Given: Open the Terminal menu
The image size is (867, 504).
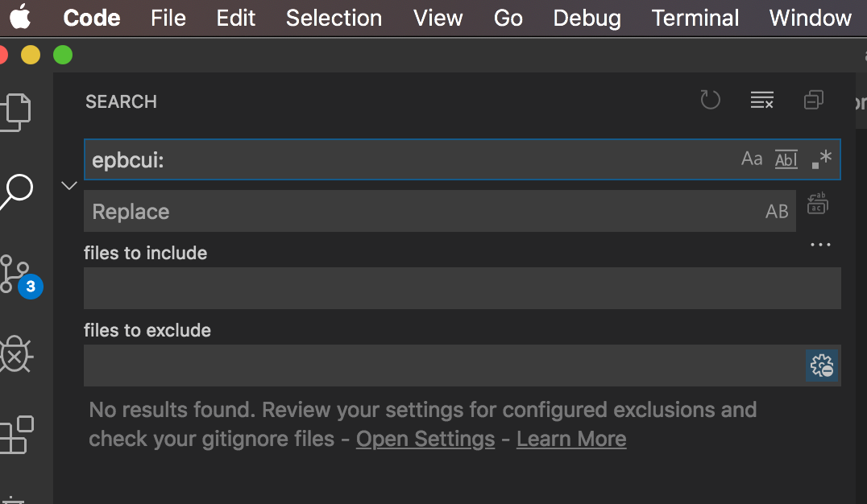Looking at the screenshot, I should (x=694, y=18).
